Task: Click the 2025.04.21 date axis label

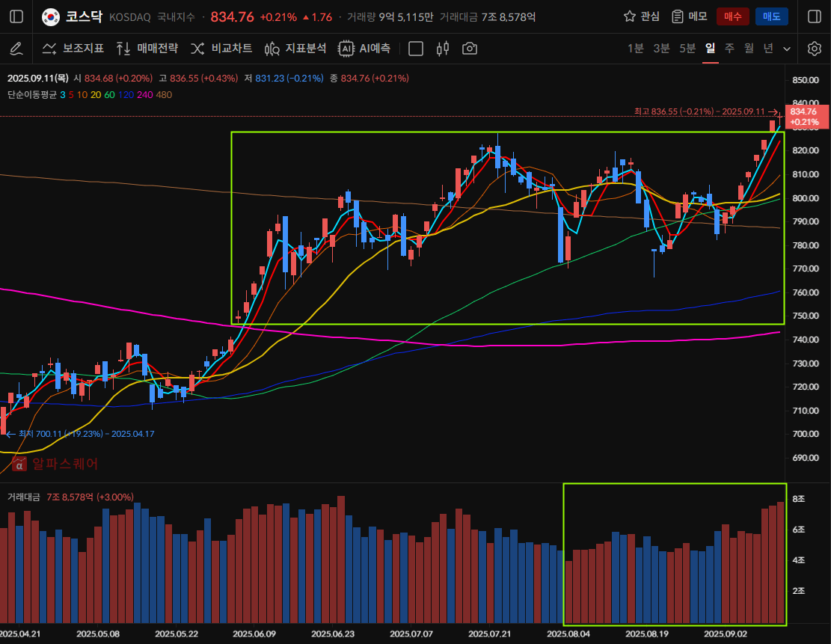Action: tap(20, 634)
